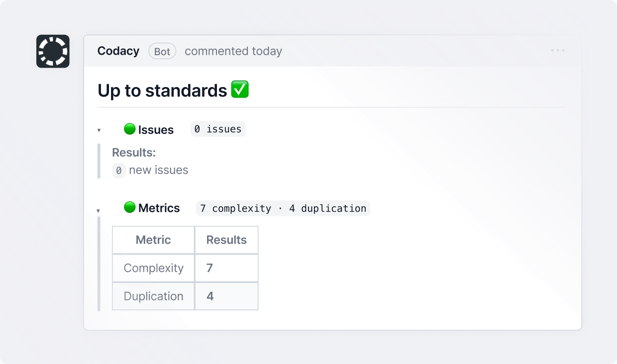
Task: Click the Issues section title
Action: (156, 130)
